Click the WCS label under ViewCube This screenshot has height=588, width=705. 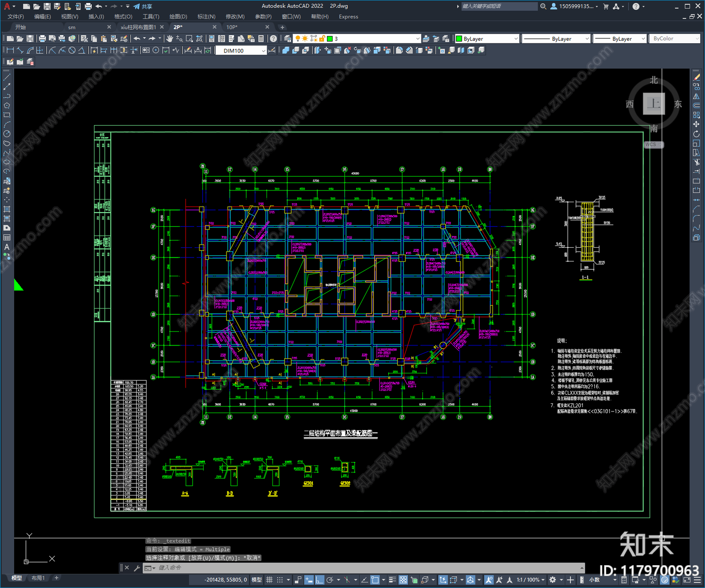pyautogui.click(x=653, y=145)
